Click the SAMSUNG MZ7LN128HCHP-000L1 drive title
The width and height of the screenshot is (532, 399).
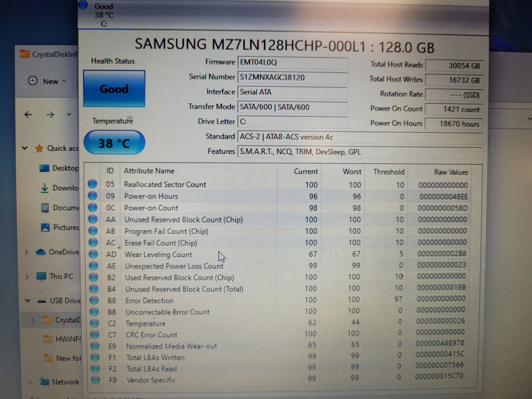coord(284,45)
